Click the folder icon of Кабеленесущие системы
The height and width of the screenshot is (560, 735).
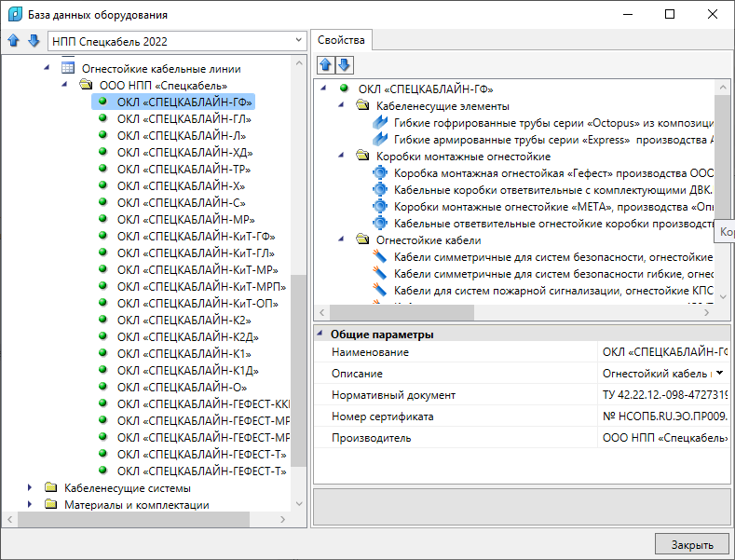click(50, 487)
